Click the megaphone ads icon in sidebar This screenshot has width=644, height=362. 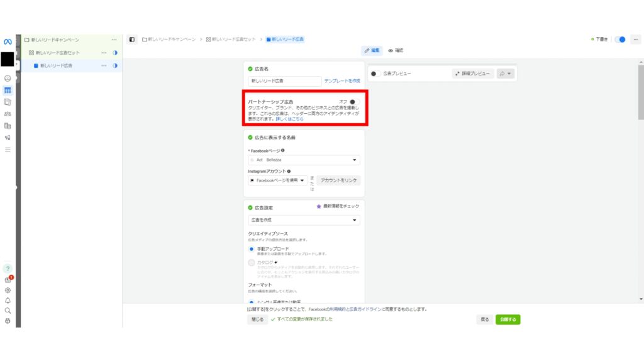(8, 136)
